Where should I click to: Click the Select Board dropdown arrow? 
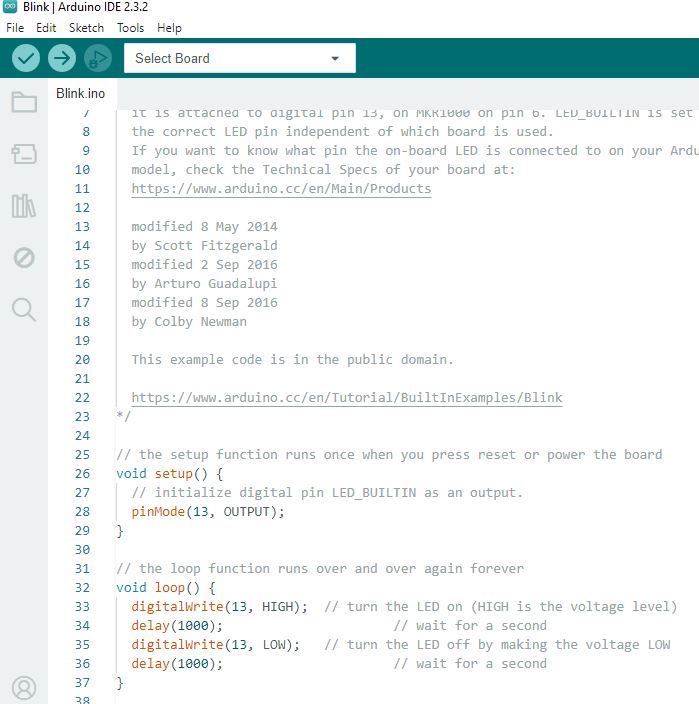click(x=335, y=58)
